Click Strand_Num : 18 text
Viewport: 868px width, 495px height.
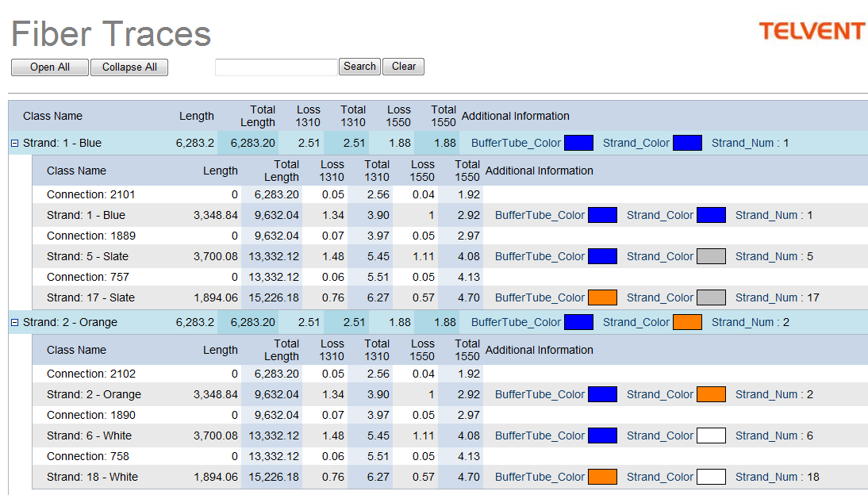[x=778, y=477]
